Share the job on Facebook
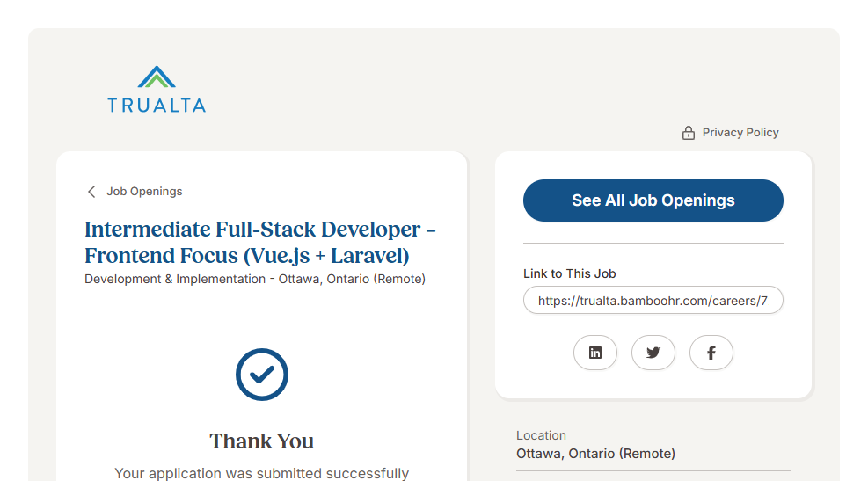This screenshot has width=868, height=481. [x=711, y=353]
